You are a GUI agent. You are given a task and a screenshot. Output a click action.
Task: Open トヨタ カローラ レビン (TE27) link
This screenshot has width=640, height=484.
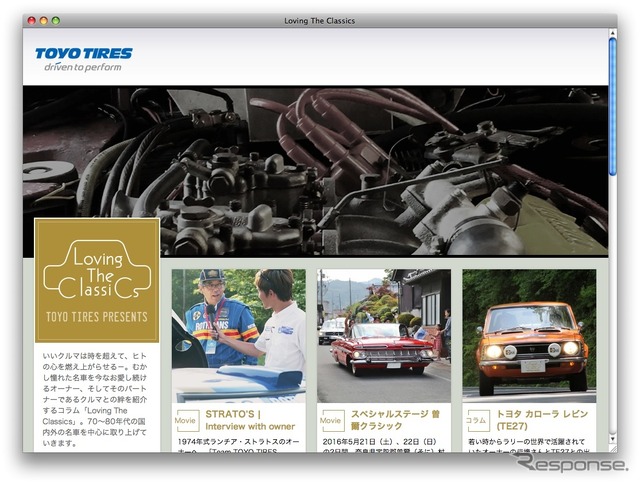[542, 420]
